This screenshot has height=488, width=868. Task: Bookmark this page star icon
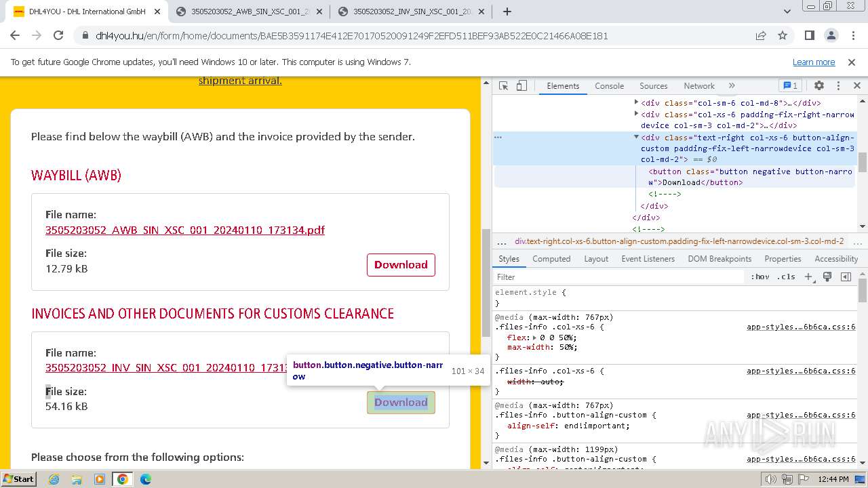pos(783,36)
